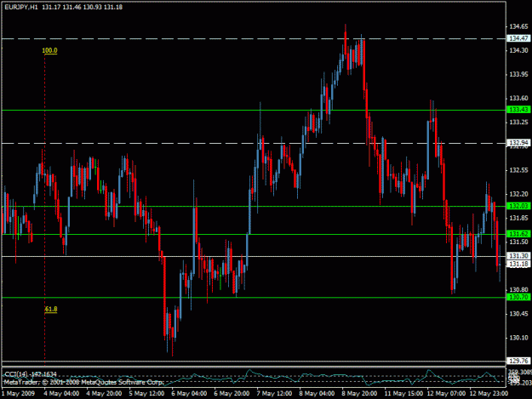Click the 4 May 04:00 time label
Viewport: 532px width, 399px height.
(x=61, y=394)
